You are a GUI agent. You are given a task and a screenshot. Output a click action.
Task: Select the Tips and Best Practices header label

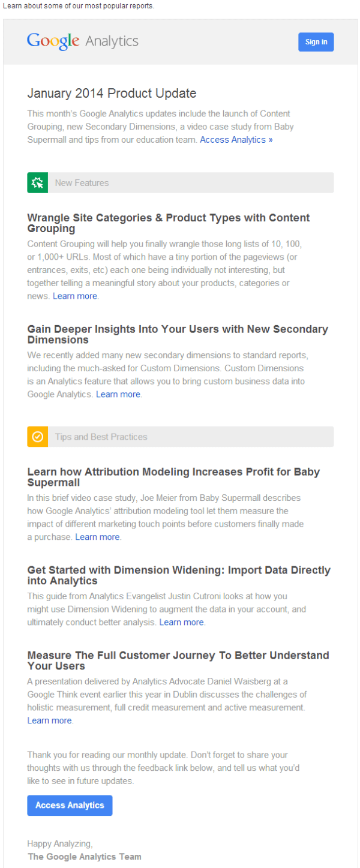coord(101,437)
